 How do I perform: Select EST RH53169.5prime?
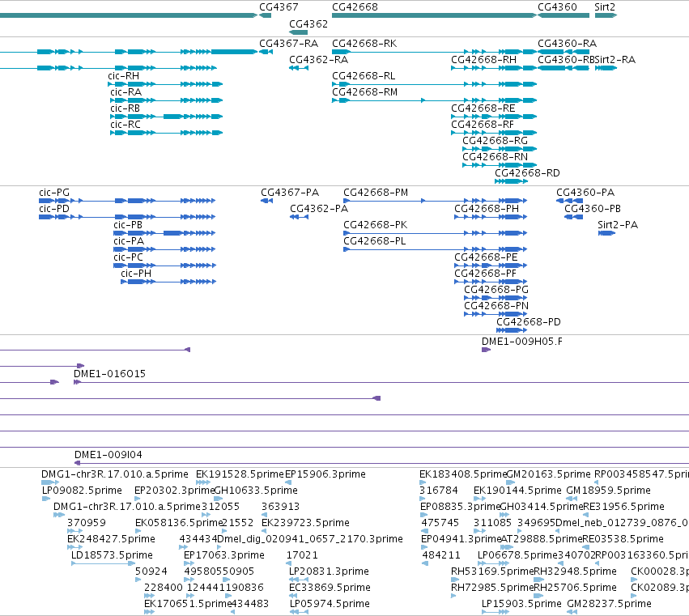(x=492, y=571)
